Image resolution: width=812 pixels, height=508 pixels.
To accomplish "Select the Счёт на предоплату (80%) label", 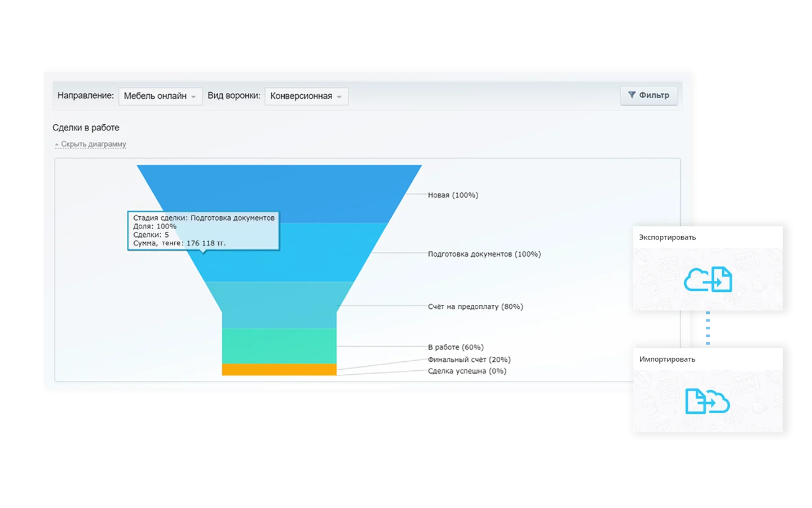I will point(475,307).
